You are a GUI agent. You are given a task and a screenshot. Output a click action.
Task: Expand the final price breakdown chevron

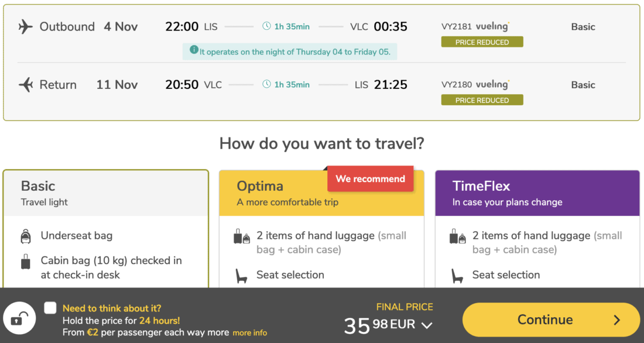pos(427,325)
